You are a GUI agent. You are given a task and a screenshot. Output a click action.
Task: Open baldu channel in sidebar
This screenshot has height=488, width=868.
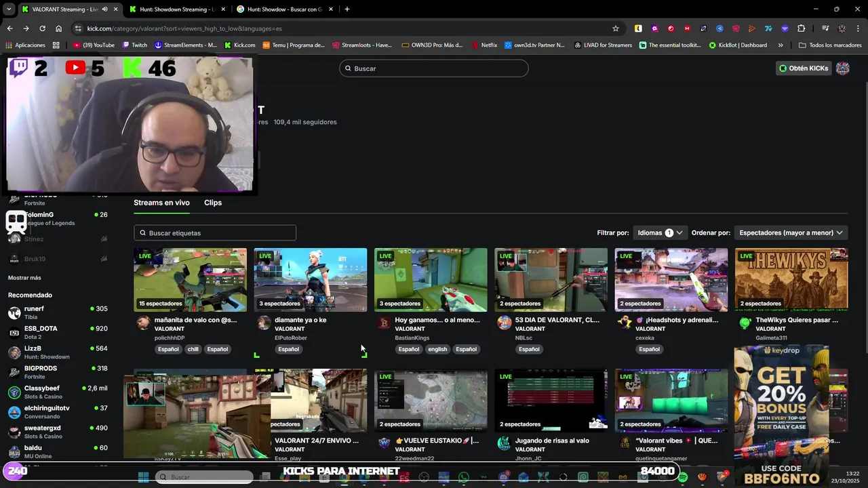pyautogui.click(x=58, y=451)
